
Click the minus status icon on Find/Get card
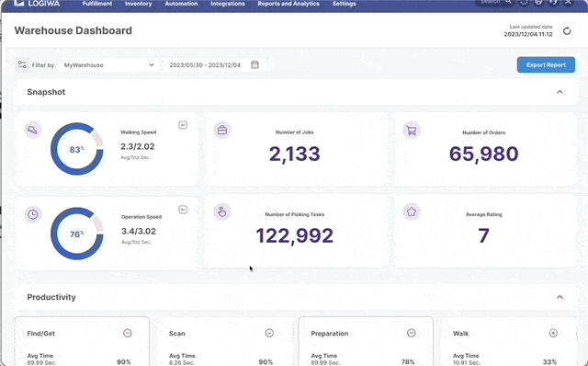pos(128,333)
